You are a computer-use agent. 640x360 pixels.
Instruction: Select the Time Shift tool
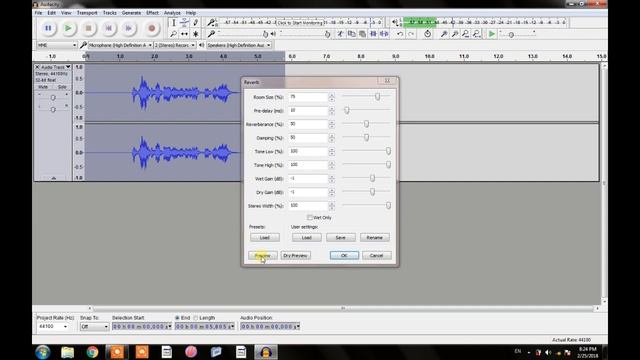coord(184,34)
